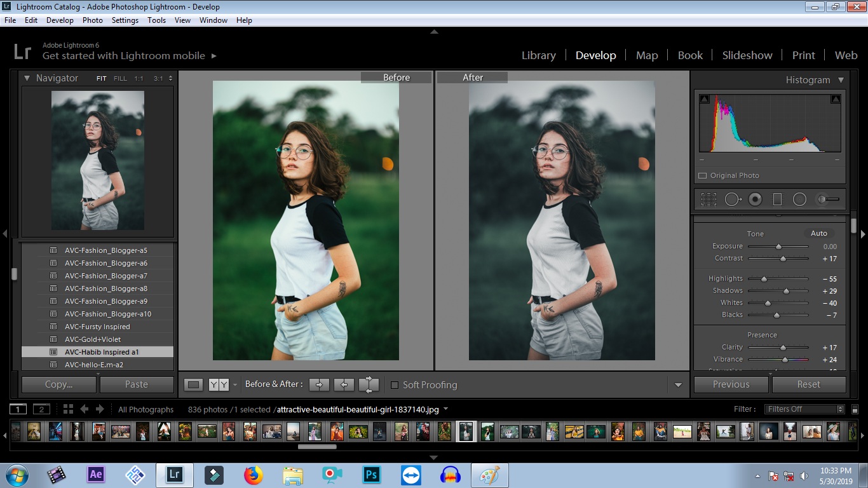The image size is (868, 488).
Task: Toggle highlight clipping indicator in histogram
Action: coord(836,99)
